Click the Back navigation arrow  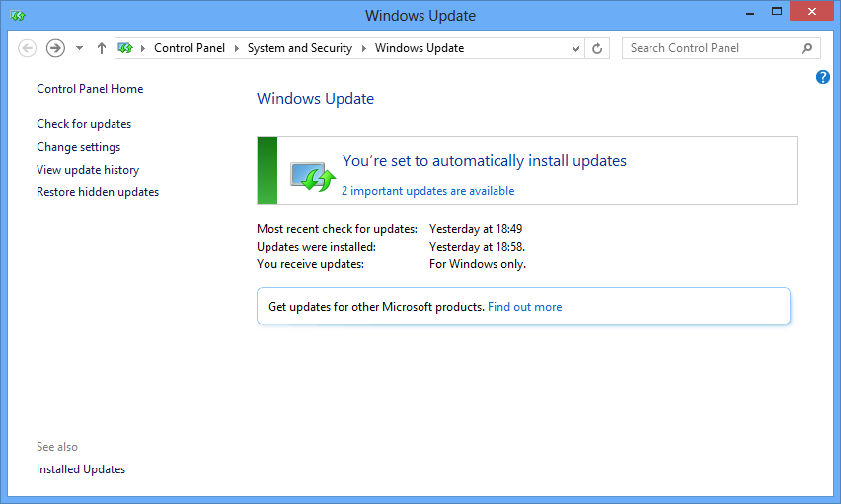click(27, 48)
